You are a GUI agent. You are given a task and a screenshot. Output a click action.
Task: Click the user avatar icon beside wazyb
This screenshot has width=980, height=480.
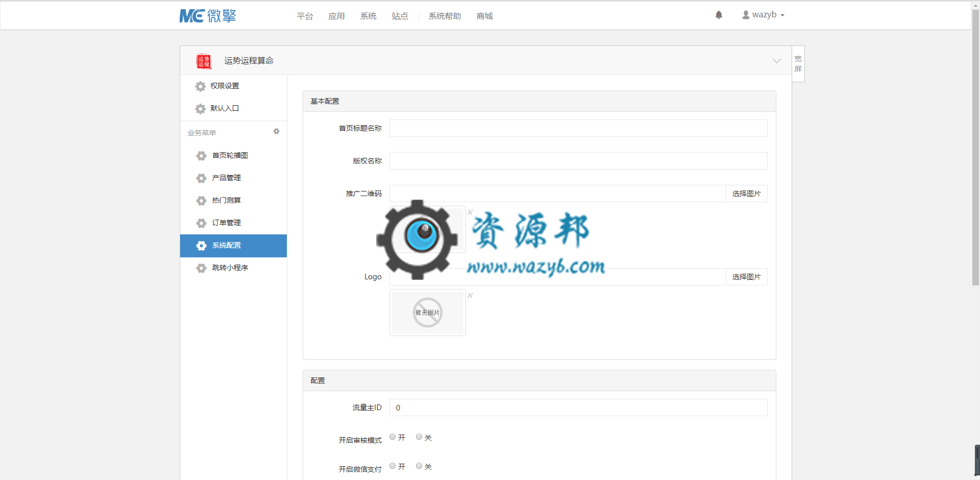[746, 15]
